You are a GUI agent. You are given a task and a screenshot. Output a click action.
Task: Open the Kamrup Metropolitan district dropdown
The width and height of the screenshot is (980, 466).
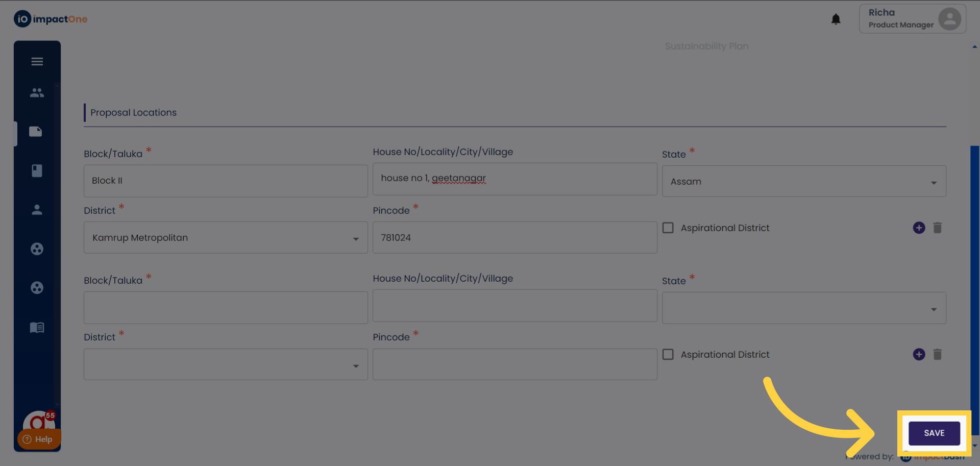(225, 238)
